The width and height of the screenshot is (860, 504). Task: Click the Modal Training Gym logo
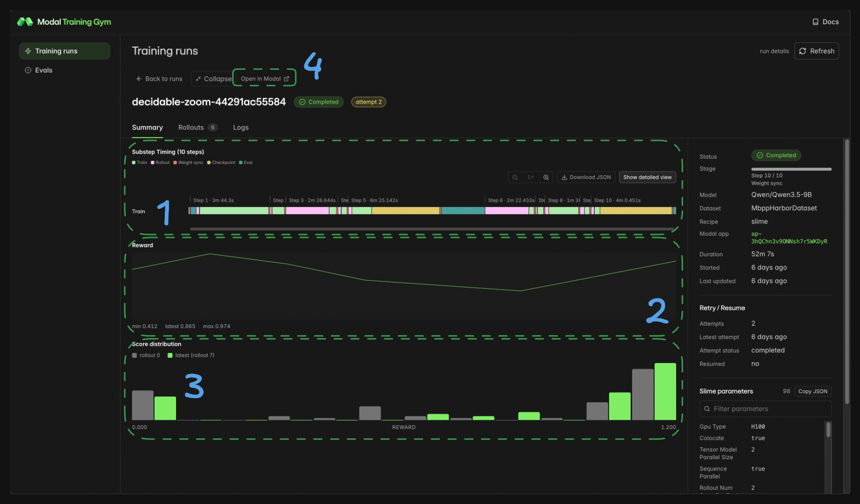coord(64,22)
